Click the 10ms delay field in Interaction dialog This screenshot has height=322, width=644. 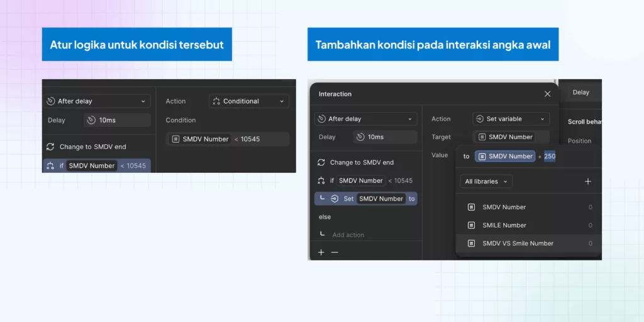pyautogui.click(x=386, y=136)
